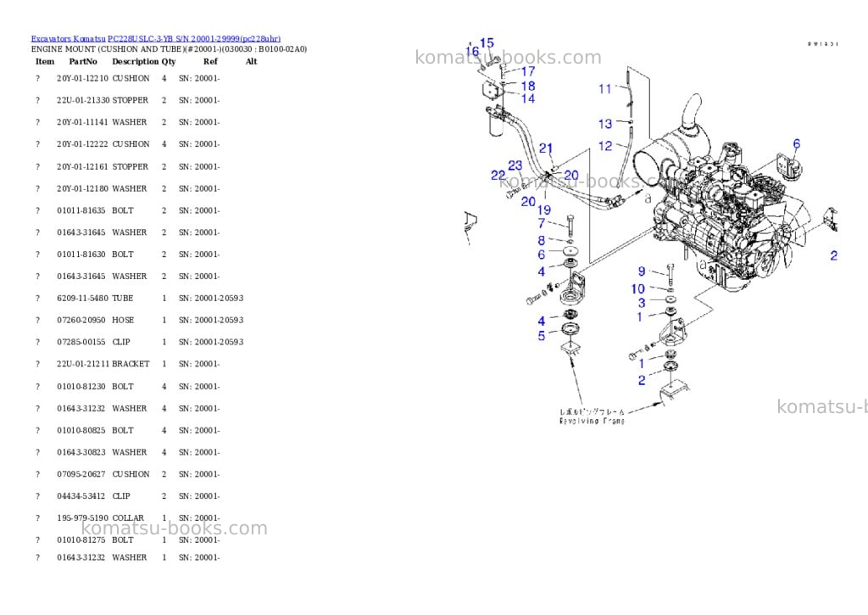
Task: Click callout number 9 in the diagram
Action: 642,271
